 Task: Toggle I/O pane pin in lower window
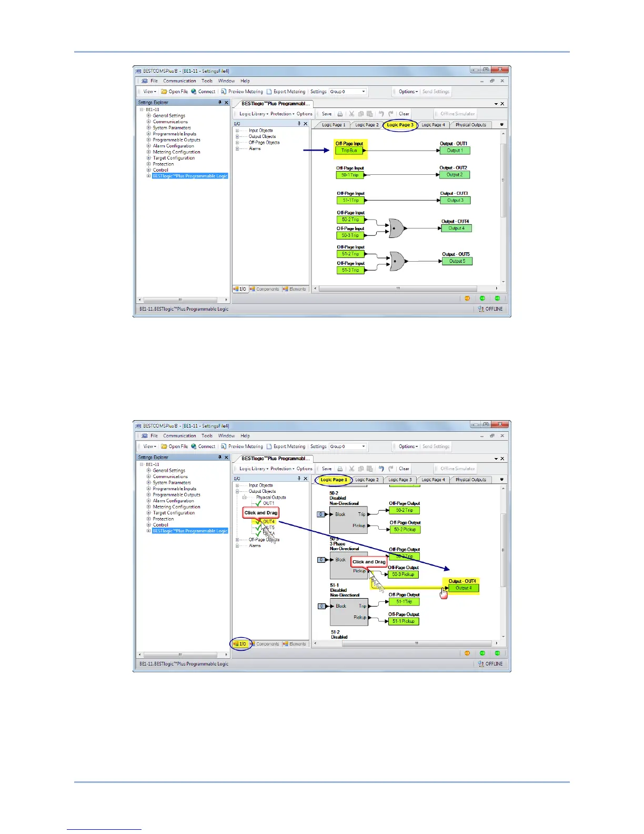pyautogui.click(x=299, y=479)
